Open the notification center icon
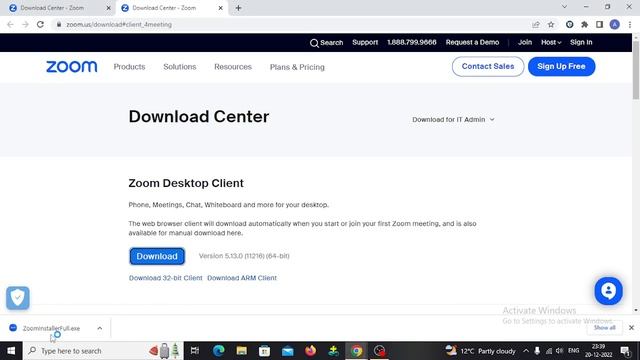Viewport: 640px width, 360px height. [x=625, y=351]
